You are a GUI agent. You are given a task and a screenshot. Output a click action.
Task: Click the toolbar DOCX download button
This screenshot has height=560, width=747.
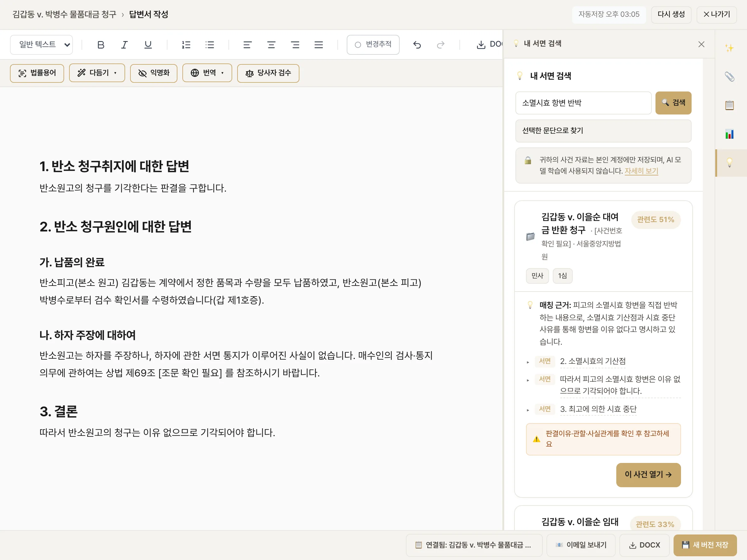489,44
